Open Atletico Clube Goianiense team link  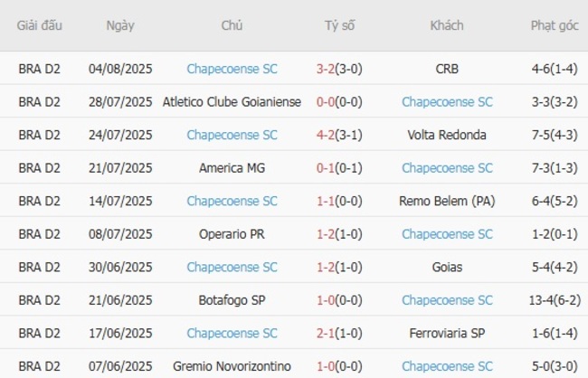(232, 102)
